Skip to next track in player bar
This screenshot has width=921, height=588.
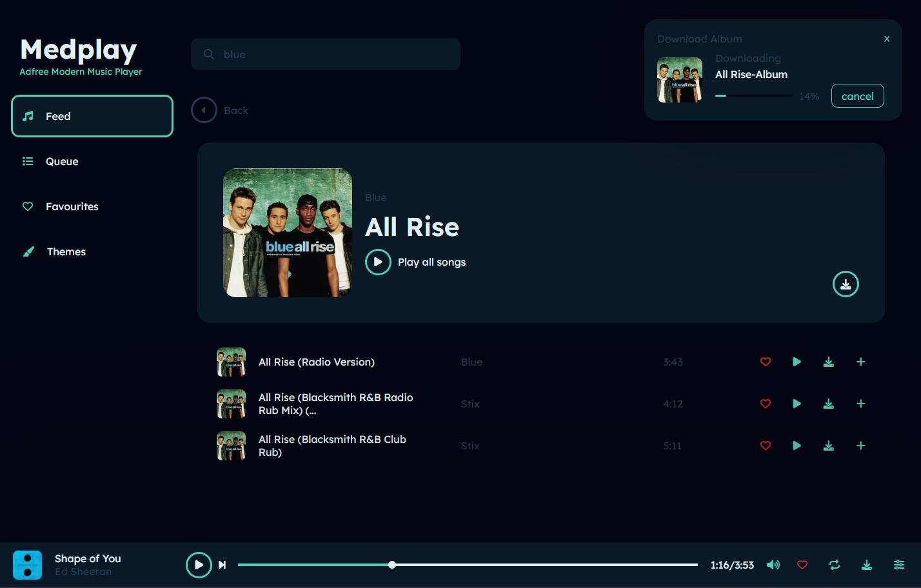pyautogui.click(x=222, y=565)
